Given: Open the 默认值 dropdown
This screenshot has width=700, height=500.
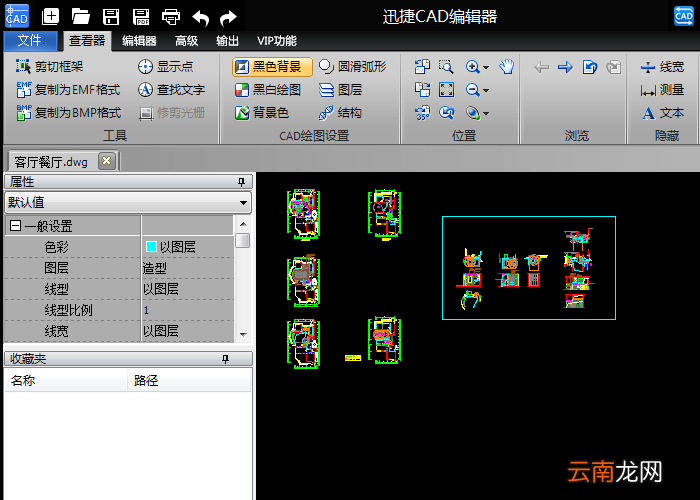Looking at the screenshot, I should click(x=128, y=202).
